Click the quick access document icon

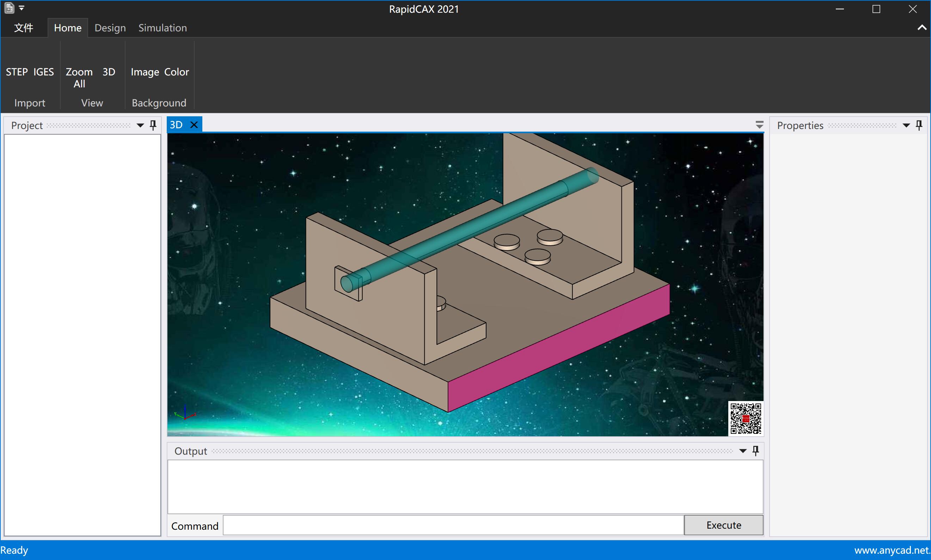[x=10, y=8]
